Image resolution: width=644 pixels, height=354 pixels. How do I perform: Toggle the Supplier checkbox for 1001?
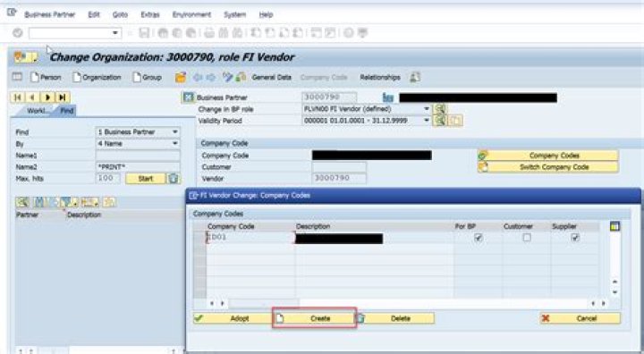(x=575, y=238)
